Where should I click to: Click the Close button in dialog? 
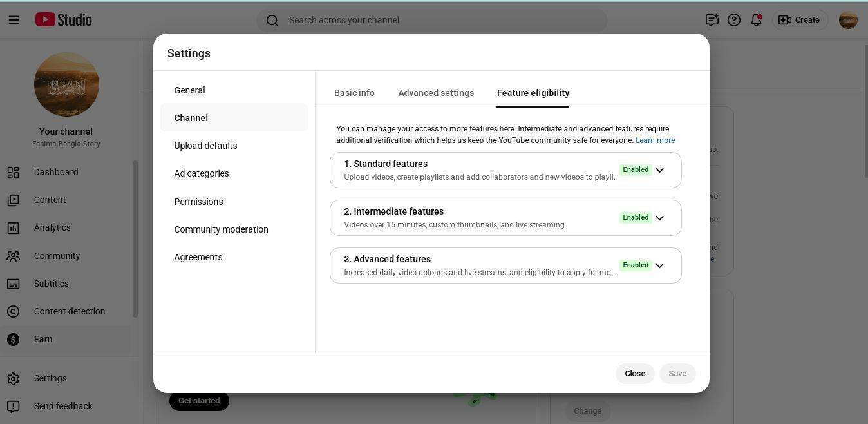pos(634,374)
